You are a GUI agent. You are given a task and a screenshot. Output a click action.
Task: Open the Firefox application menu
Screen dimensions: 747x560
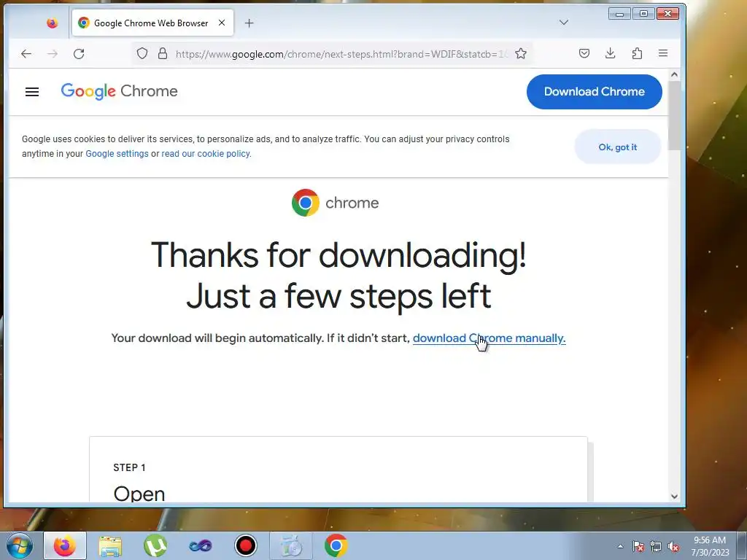pyautogui.click(x=663, y=53)
